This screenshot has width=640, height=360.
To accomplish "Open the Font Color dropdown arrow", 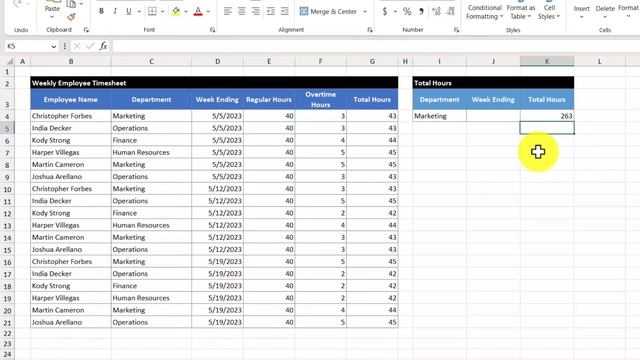I will pyautogui.click(x=208, y=12).
